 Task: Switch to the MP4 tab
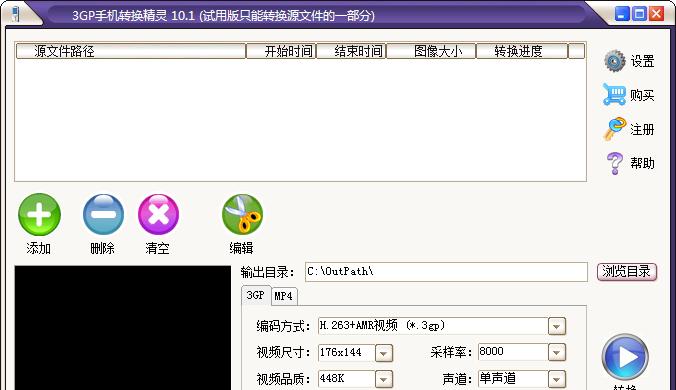284,296
